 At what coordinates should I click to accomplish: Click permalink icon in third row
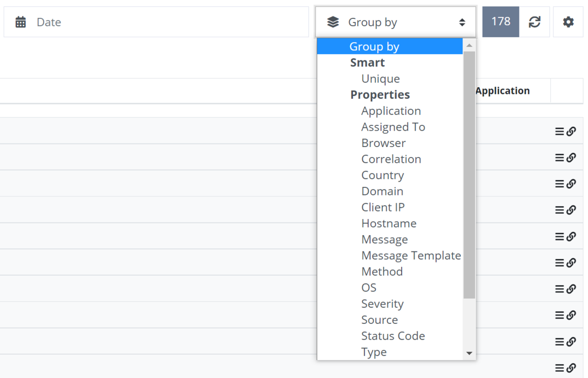[571, 184]
